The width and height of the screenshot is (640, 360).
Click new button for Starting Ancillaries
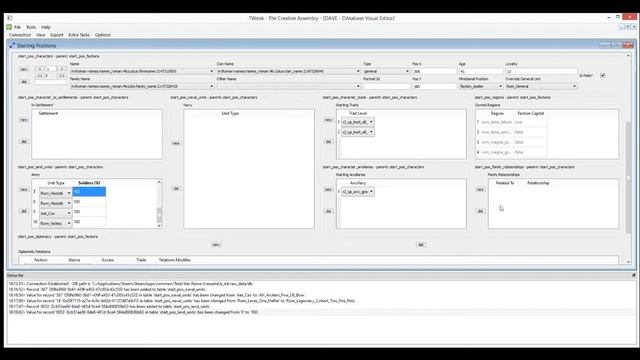pyautogui.click(x=328, y=190)
